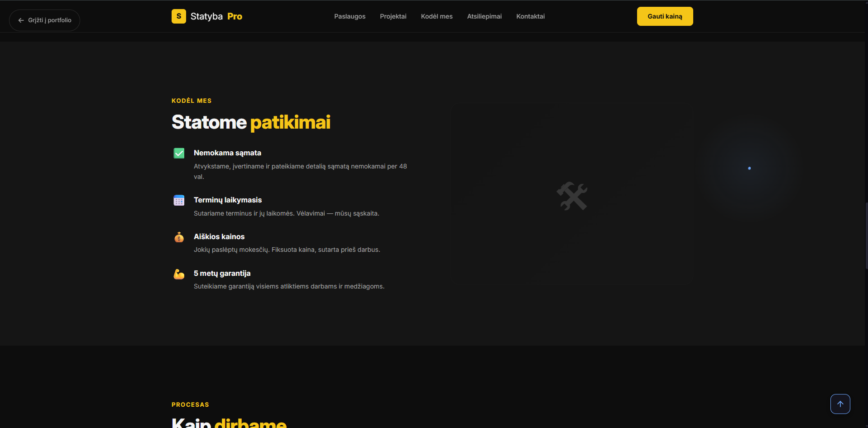Click the calendar icon beside Terminų laikymasis
The width and height of the screenshot is (868, 428).
coord(179,200)
